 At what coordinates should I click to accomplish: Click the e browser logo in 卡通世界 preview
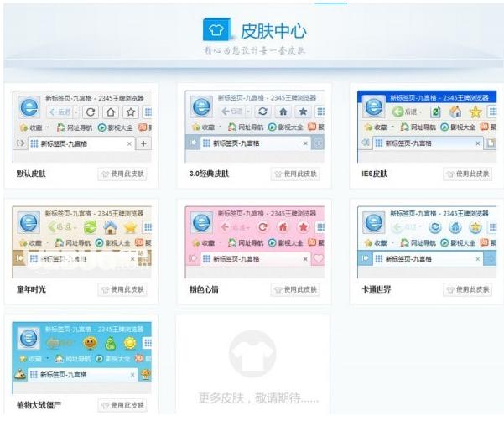374,222
